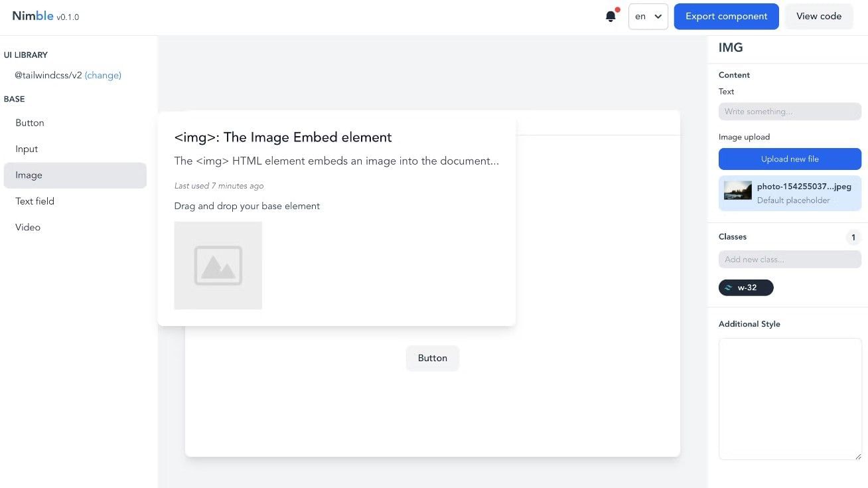Click the thumbnail of photo-154255037...jpeg
This screenshot has width=868, height=488.
[x=737, y=192]
